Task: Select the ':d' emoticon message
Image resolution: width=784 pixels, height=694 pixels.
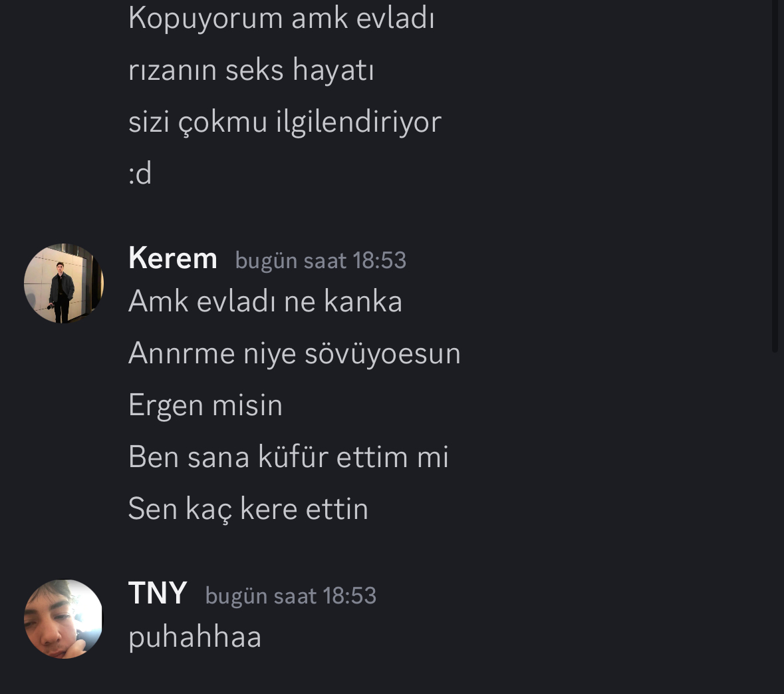Action: point(140,174)
